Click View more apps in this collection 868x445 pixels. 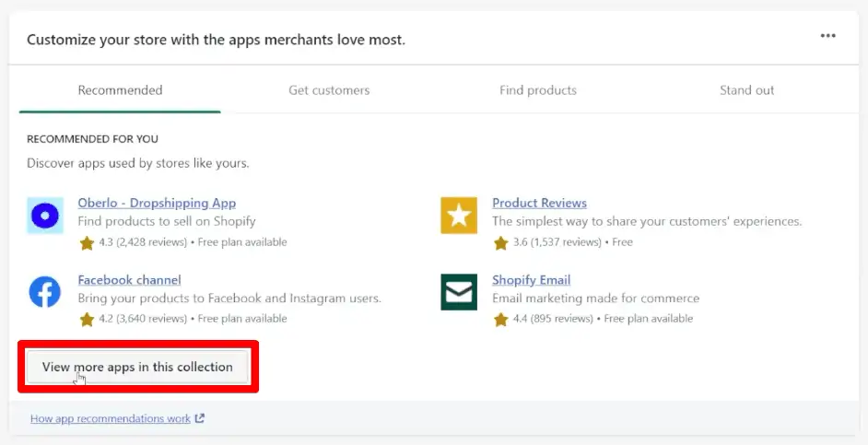click(x=137, y=367)
